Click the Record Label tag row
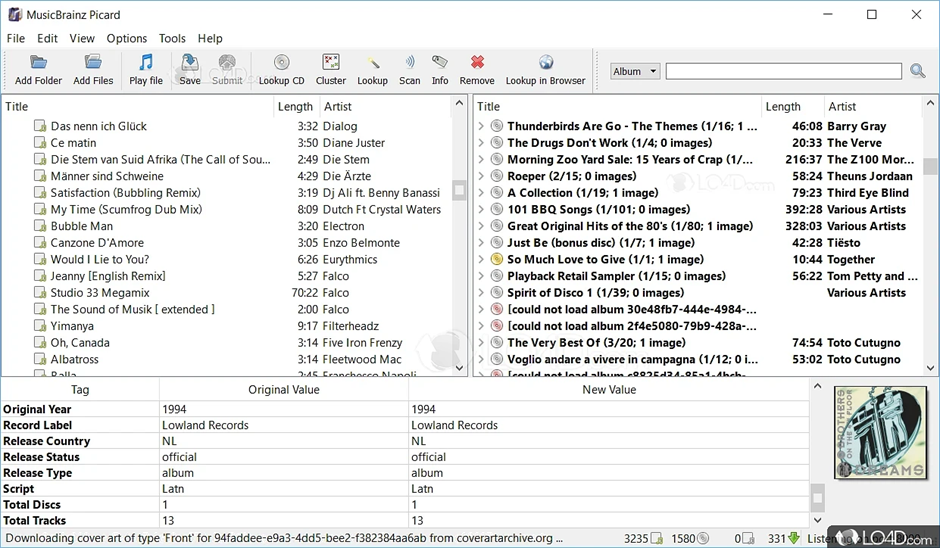The image size is (940, 548). point(405,425)
